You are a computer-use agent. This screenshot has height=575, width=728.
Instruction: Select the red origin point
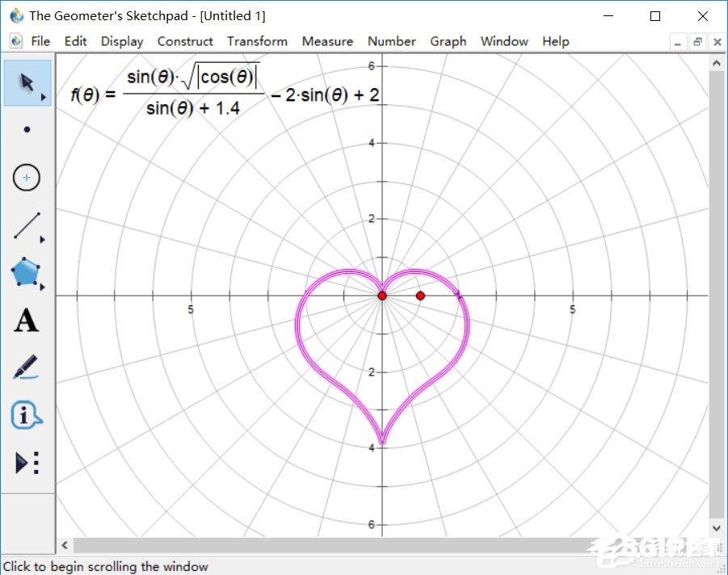(382, 296)
